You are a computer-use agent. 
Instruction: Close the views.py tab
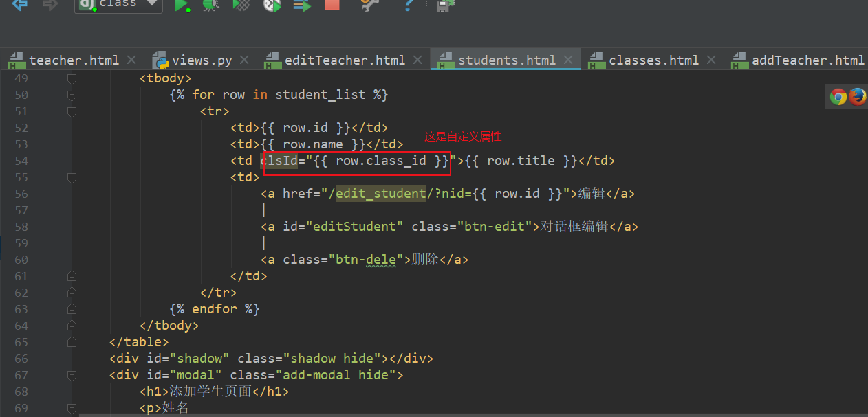coord(245,60)
